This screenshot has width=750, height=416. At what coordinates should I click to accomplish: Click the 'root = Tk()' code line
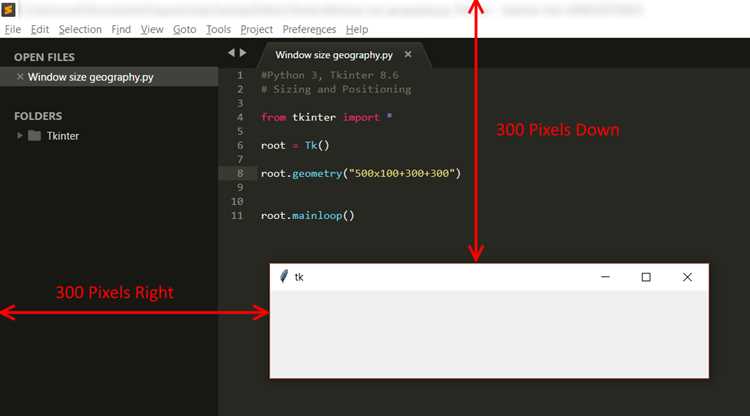click(x=295, y=145)
